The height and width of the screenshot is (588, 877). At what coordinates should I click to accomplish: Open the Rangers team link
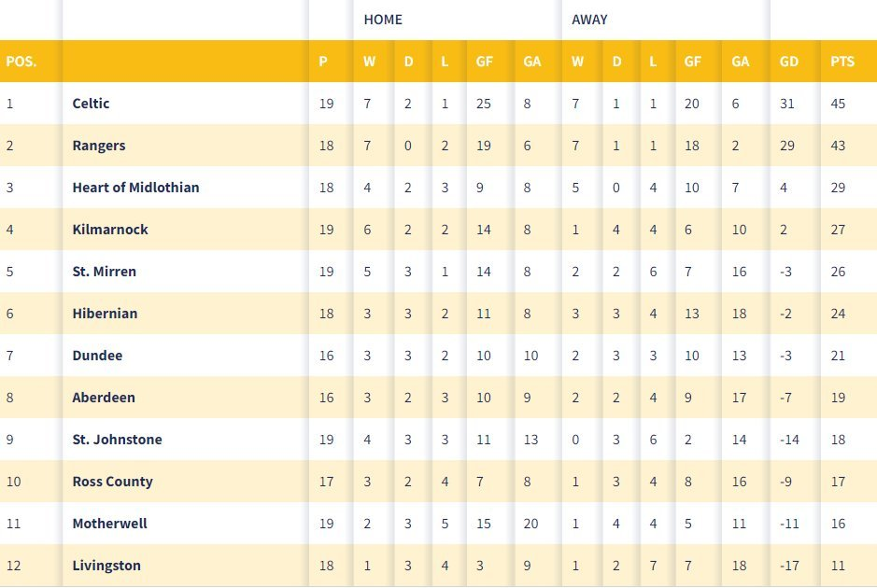tap(98, 146)
